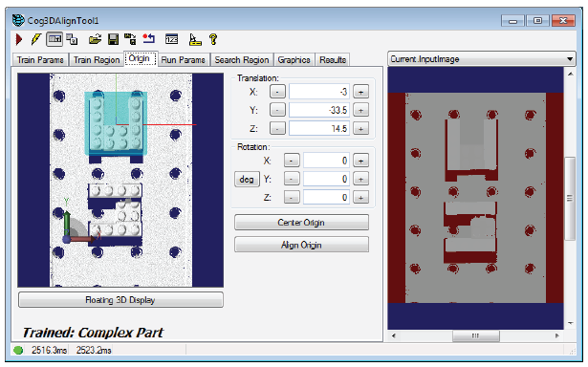This screenshot has width=588, height=367.
Task: Run the tool with the red play icon
Action: tap(19, 39)
